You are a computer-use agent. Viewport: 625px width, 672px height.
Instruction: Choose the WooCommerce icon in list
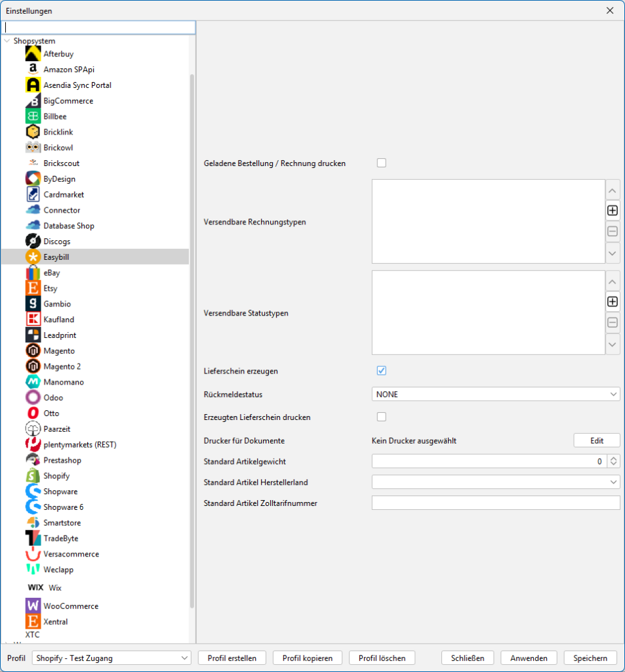[33, 606]
